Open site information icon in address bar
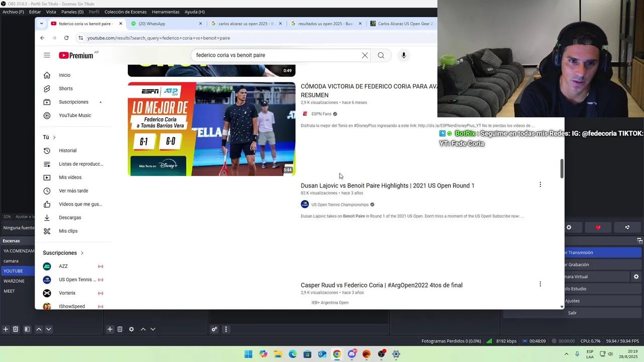Image resolution: width=644 pixels, height=362 pixels. (x=80, y=38)
